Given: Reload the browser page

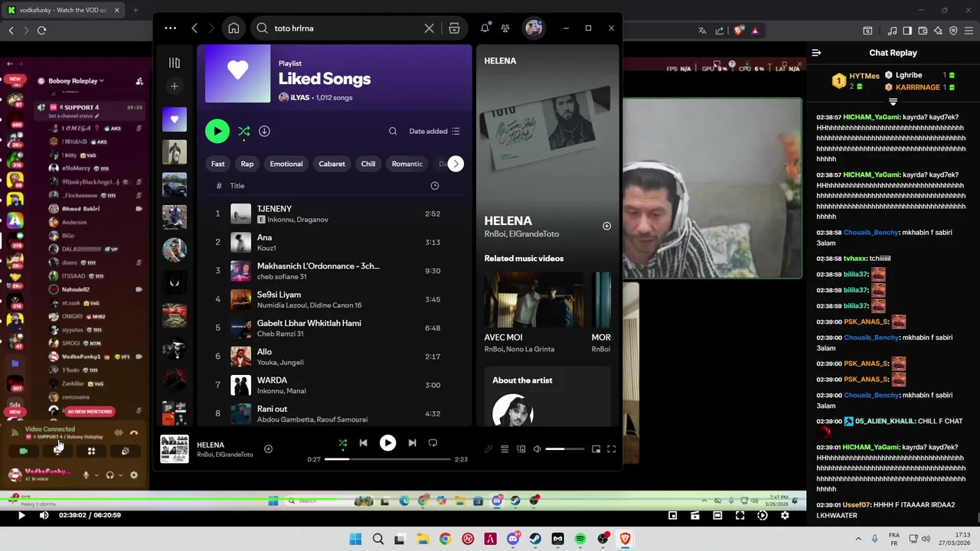Looking at the screenshot, I should point(41,31).
